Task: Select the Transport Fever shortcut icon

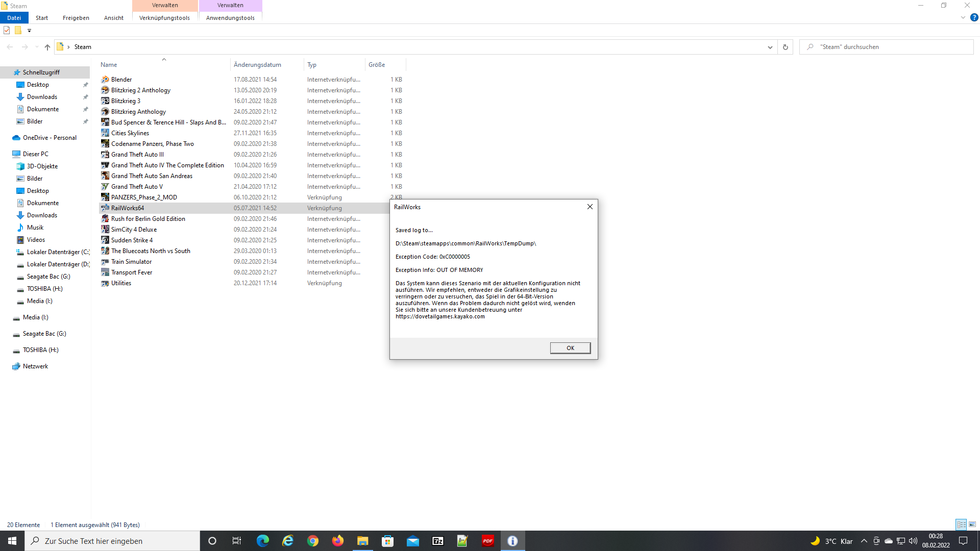Action: pos(105,272)
